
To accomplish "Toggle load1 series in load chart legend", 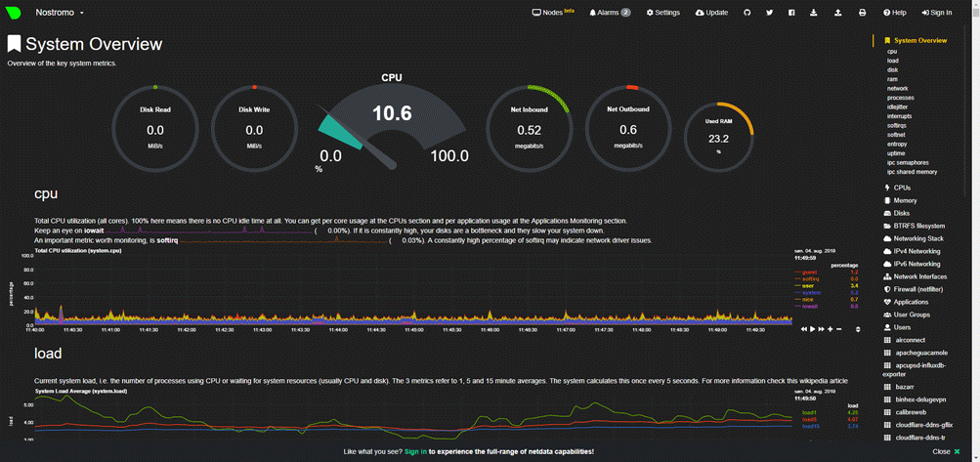I will coord(811,412).
